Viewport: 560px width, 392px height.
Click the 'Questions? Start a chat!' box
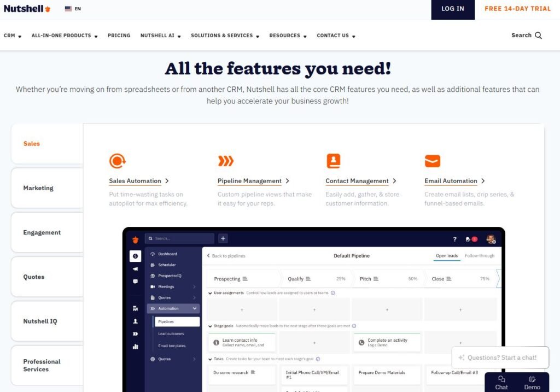click(500, 358)
